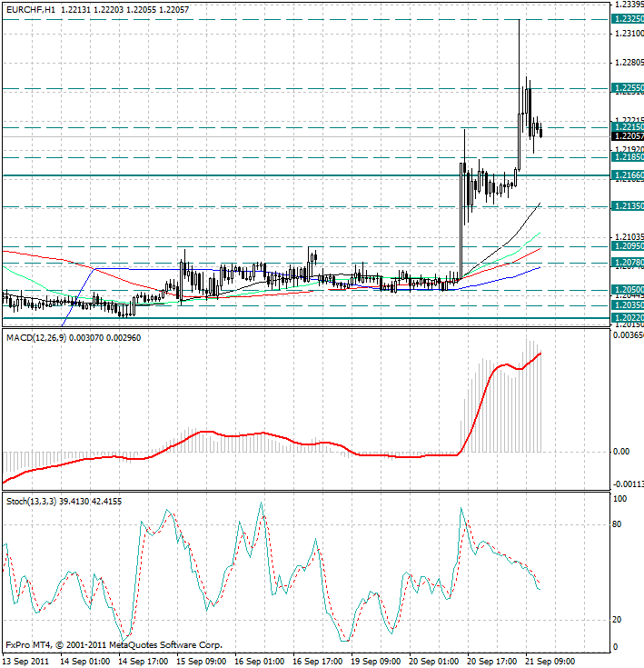Click the 1.2095 price level tag

(x=629, y=245)
